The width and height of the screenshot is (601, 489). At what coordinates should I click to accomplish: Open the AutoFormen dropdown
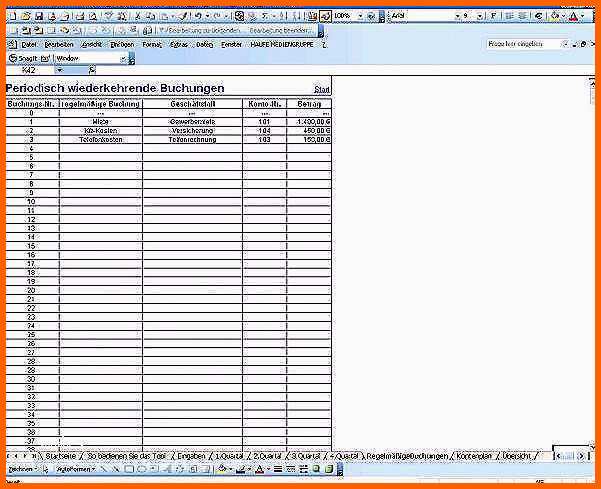(x=75, y=469)
